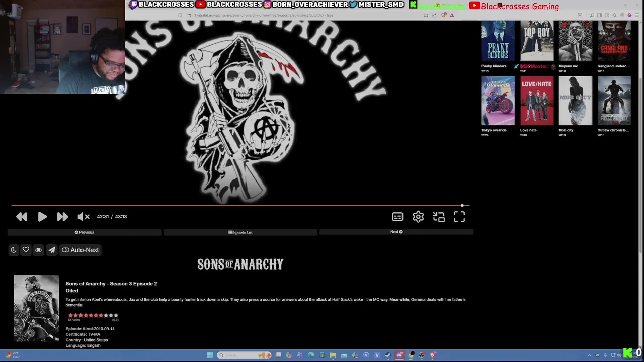Open OBS Studio from the taskbar

[422, 355]
